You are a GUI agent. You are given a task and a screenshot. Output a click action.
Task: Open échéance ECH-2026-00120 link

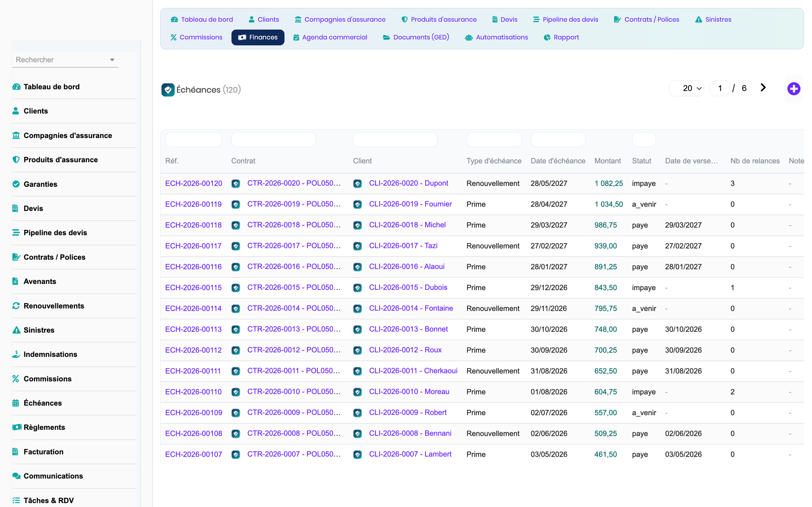[x=194, y=183]
